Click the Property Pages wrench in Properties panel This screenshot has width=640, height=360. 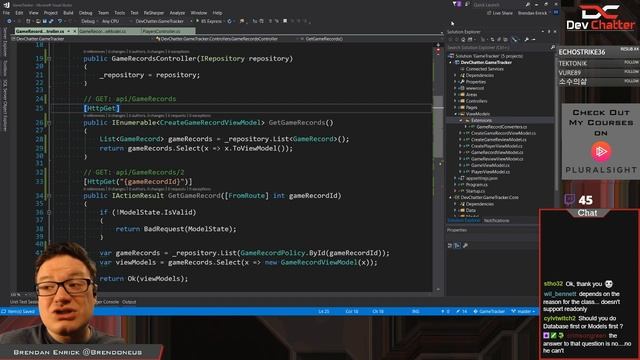pos(465,245)
